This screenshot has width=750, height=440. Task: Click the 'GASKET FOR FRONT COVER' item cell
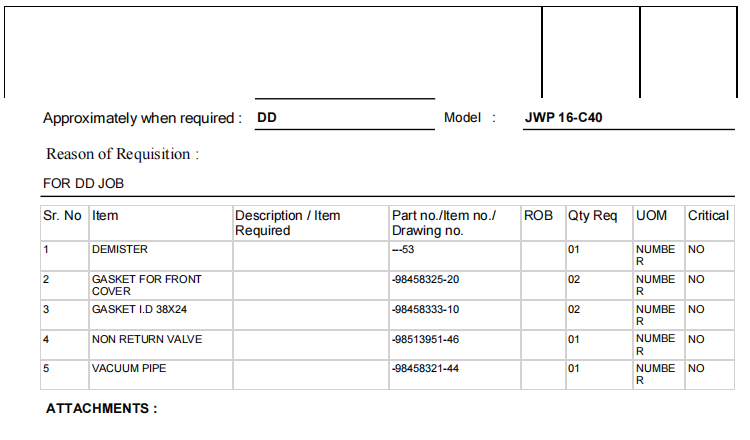click(x=138, y=285)
